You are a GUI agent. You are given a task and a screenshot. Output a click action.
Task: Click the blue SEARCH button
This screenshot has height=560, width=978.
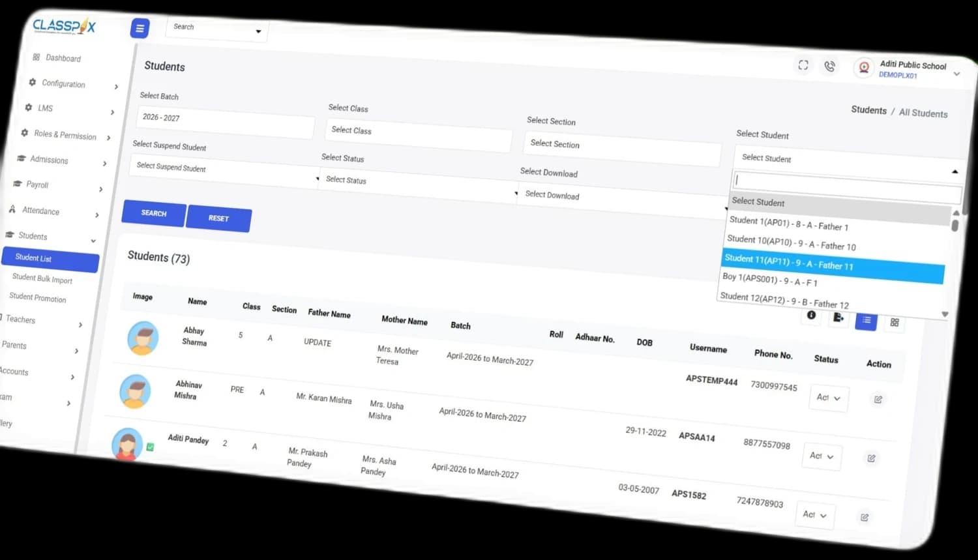pyautogui.click(x=154, y=213)
